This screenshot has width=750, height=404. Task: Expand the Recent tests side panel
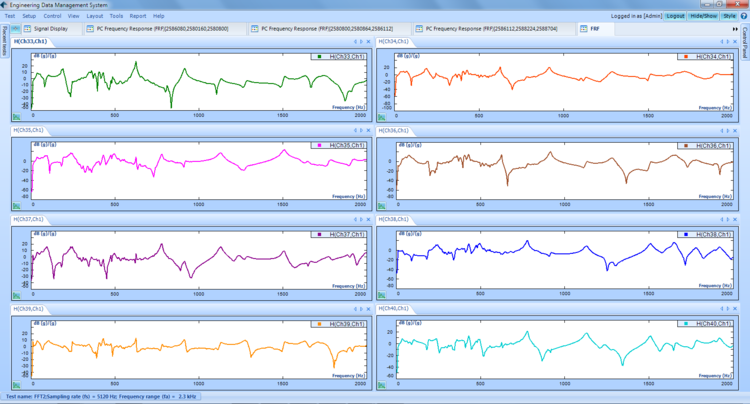(4, 45)
